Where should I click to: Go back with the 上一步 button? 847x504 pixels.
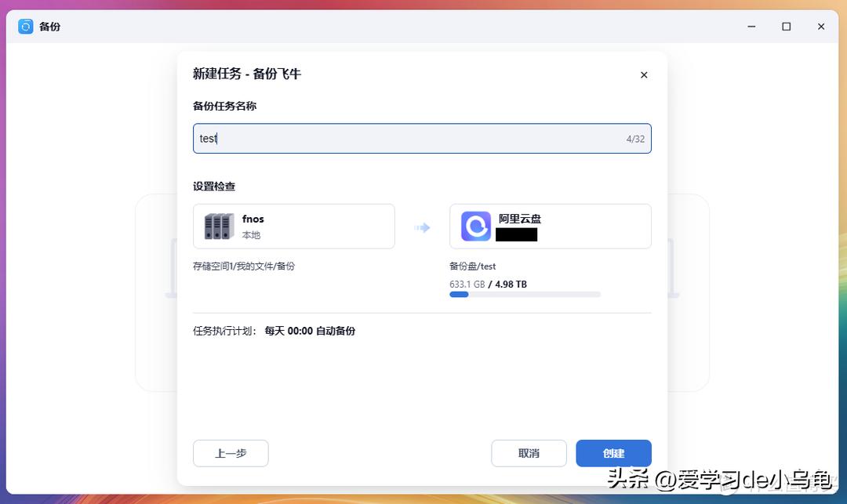(231, 453)
